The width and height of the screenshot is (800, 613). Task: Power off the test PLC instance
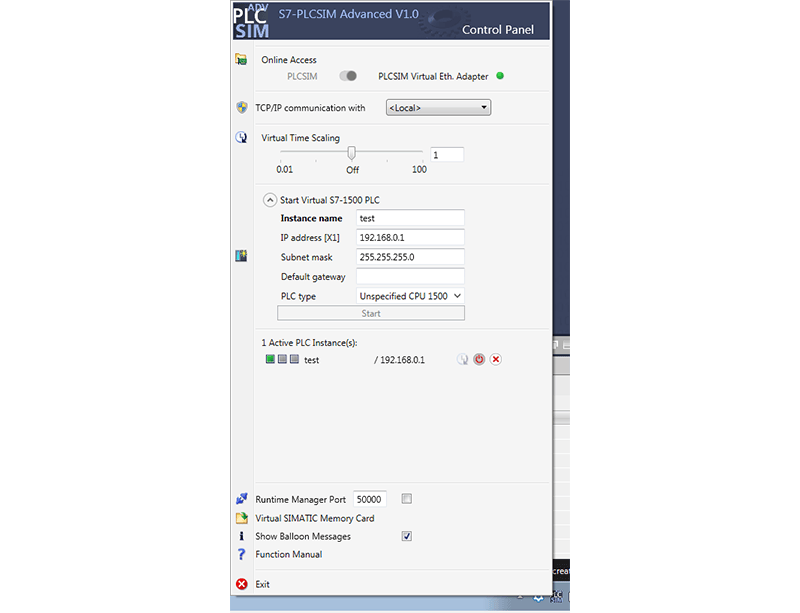click(x=479, y=359)
